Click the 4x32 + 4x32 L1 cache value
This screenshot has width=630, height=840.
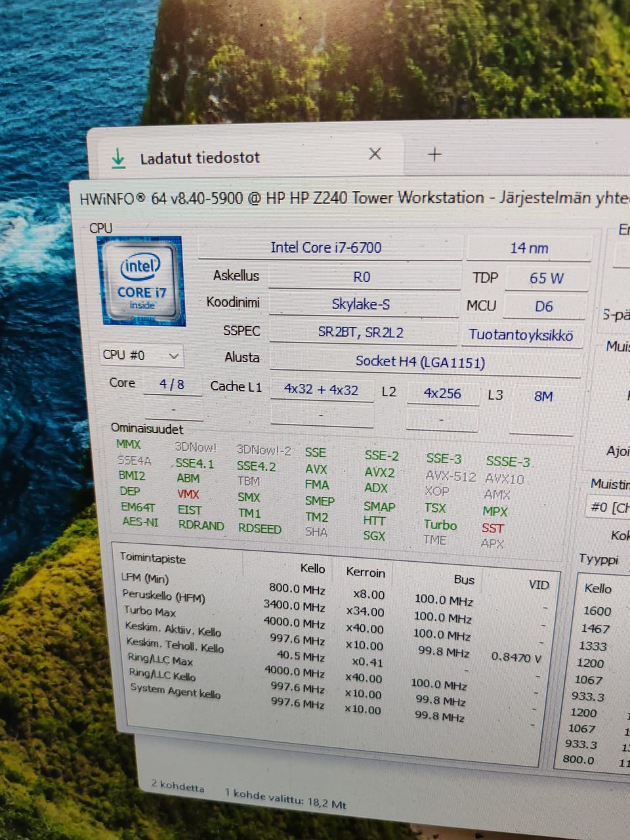pos(322,389)
